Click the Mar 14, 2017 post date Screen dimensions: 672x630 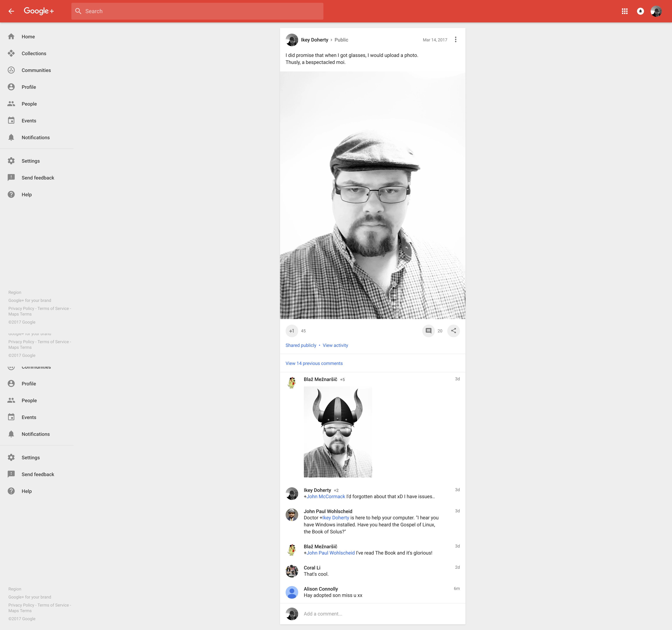coord(435,40)
